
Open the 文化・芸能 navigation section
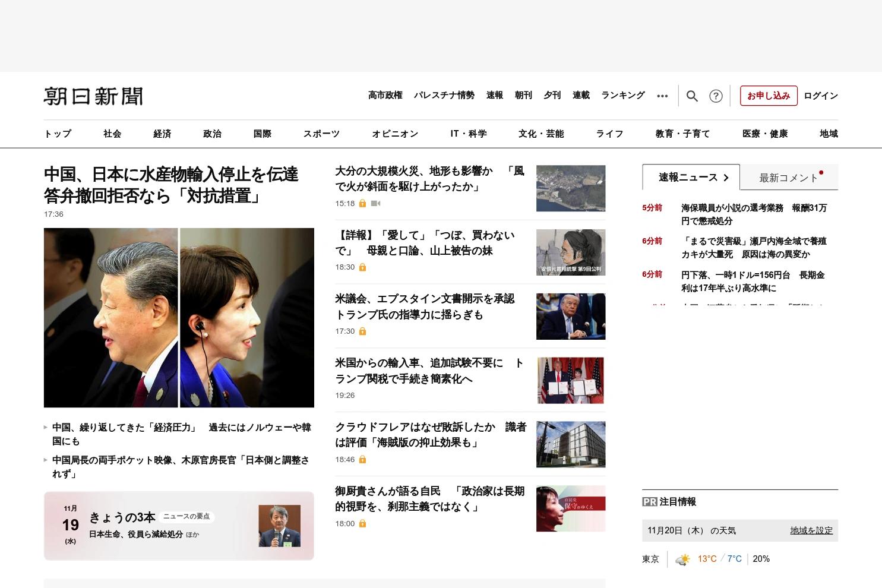541,134
